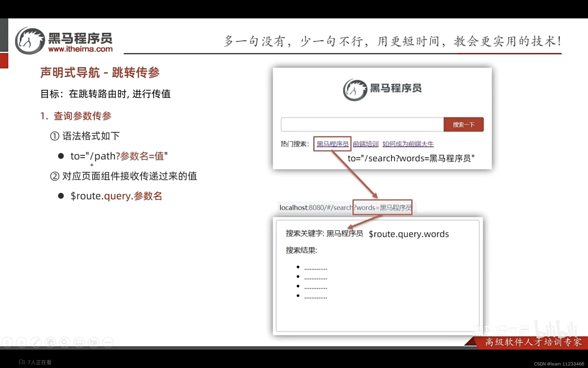Open the 黑马程序员 hot search link
This screenshot has height=368, width=588.
point(332,144)
